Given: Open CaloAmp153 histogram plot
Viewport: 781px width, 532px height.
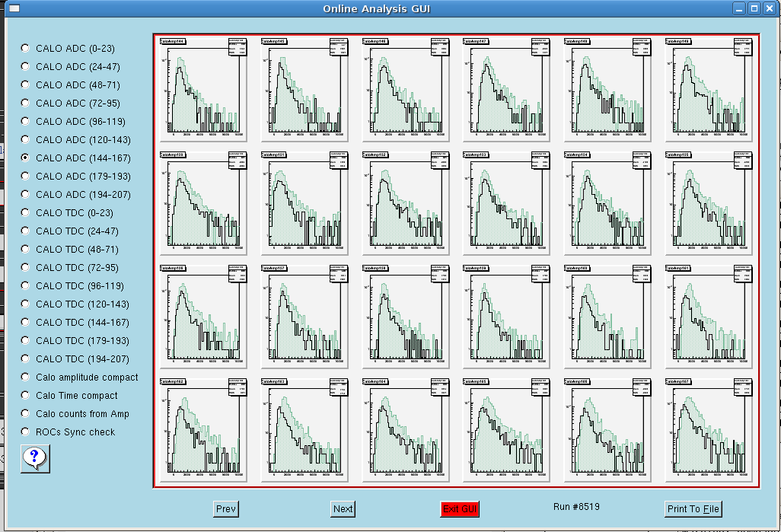Looking at the screenshot, I should (x=506, y=203).
